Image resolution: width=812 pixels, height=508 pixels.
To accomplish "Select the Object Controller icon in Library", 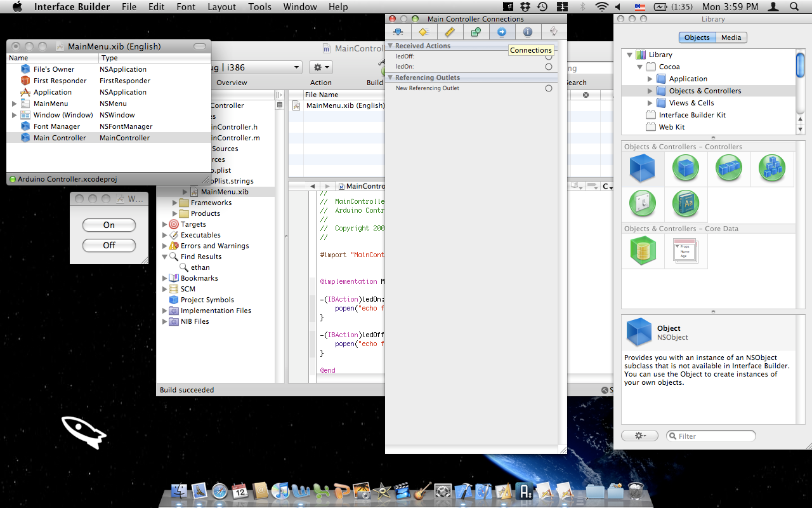I will [x=685, y=168].
